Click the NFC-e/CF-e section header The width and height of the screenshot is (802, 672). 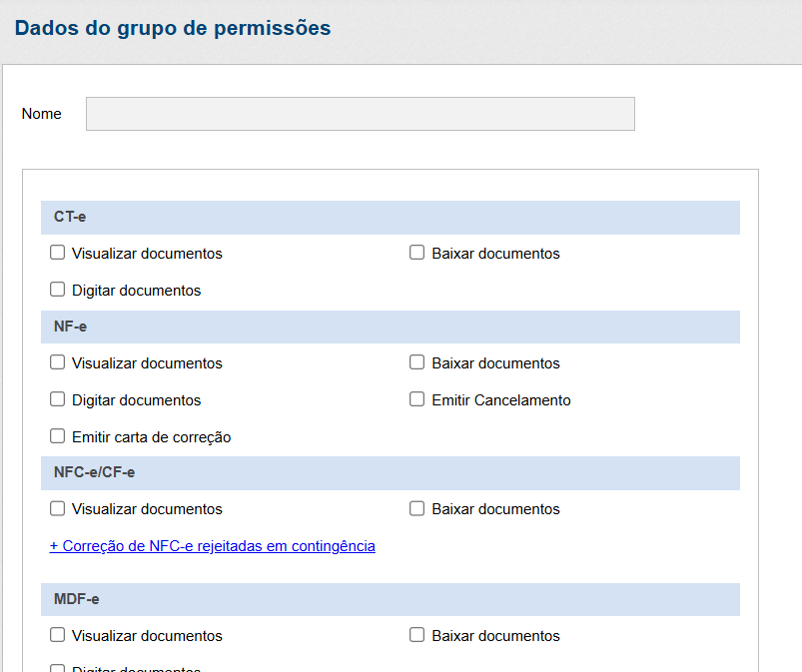tap(390, 472)
